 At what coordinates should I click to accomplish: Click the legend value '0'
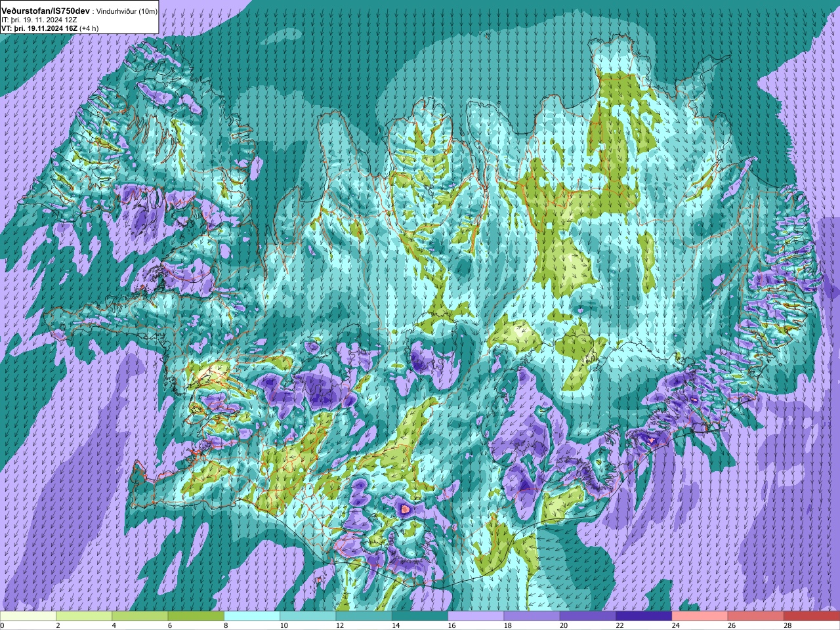2,625
